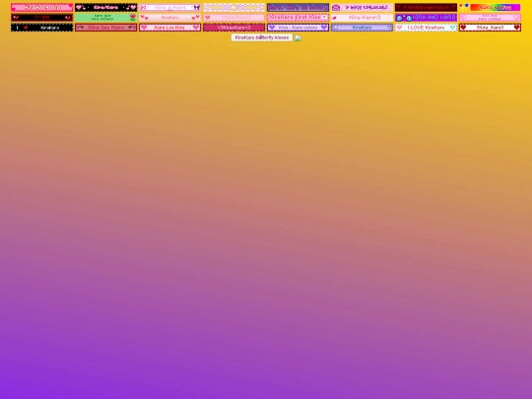Click the black Kira/Kara banner with music notes
The width and height of the screenshot is (532, 399).
[105, 8]
